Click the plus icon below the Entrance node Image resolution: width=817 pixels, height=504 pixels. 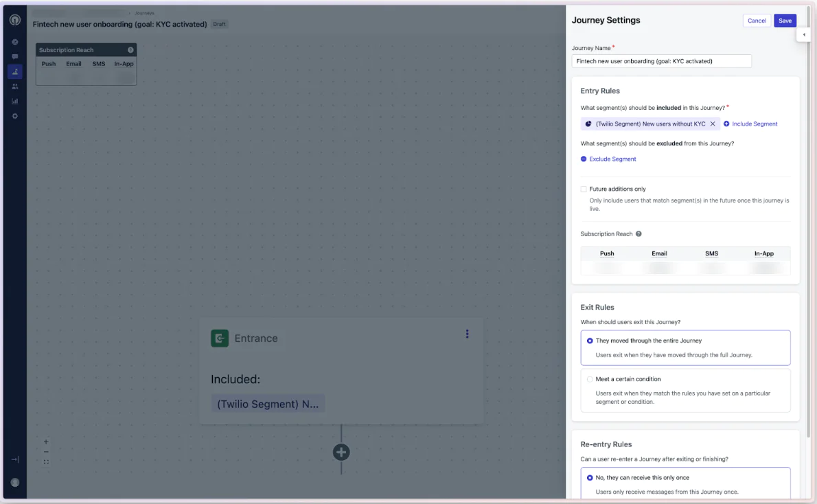click(341, 452)
